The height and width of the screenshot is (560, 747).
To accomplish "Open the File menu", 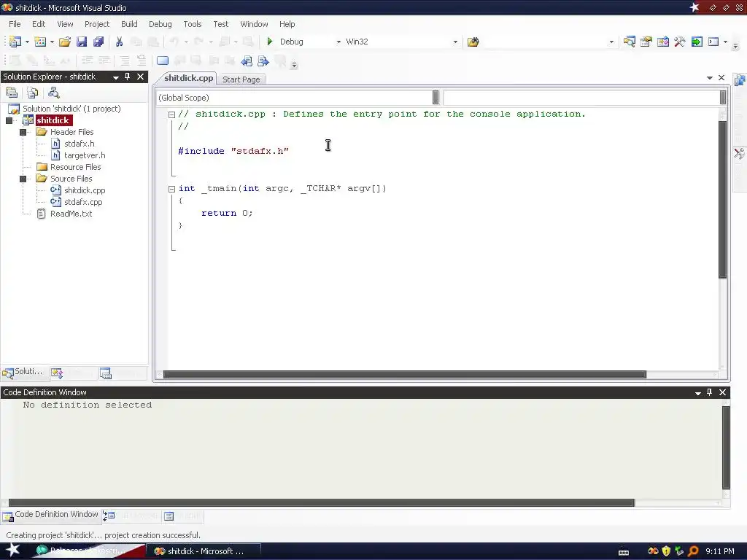I will coord(15,24).
